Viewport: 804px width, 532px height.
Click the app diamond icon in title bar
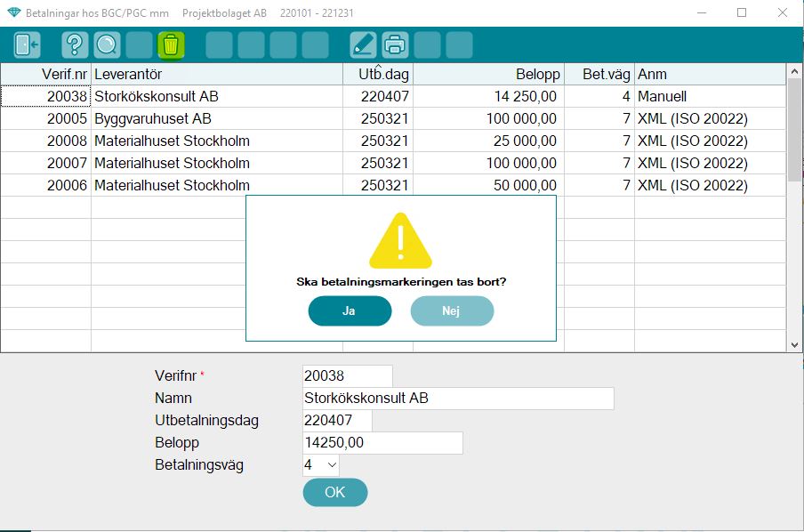14,12
